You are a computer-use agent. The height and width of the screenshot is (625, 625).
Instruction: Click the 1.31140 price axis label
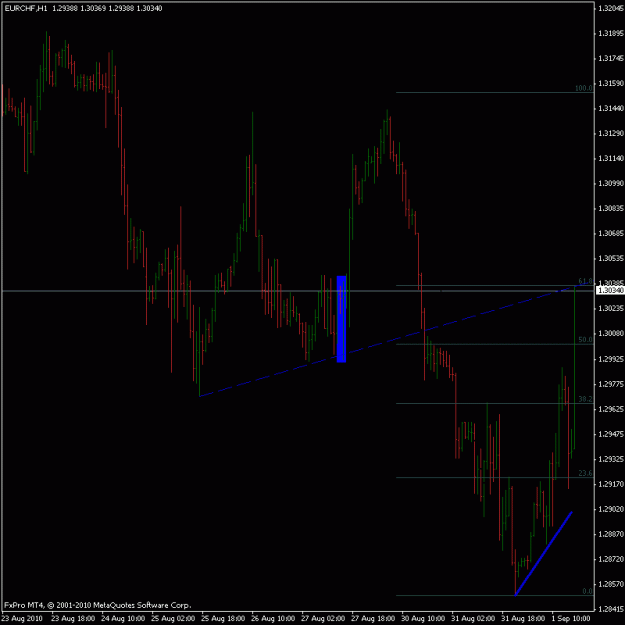(x=611, y=159)
